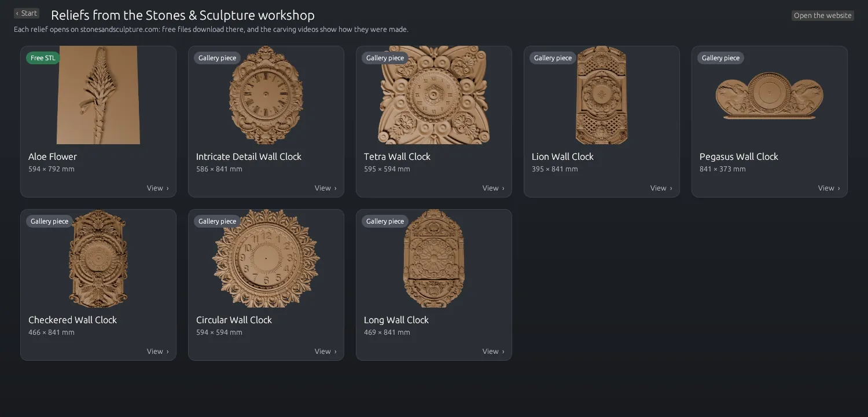
Task: Open the Intricate Detail Wall Clock image
Action: tap(266, 95)
